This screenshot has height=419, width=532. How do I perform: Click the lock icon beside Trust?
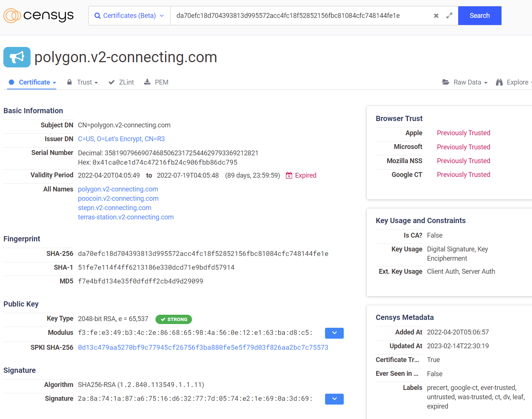69,82
